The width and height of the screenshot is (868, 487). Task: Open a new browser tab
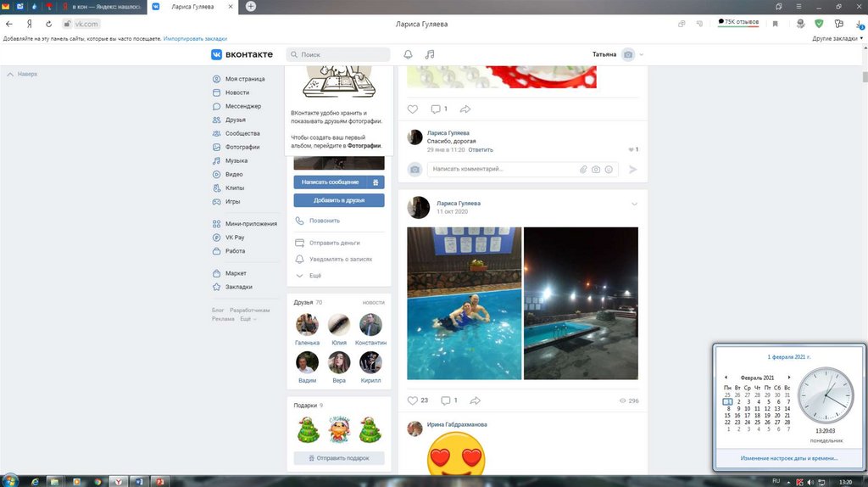click(x=251, y=6)
